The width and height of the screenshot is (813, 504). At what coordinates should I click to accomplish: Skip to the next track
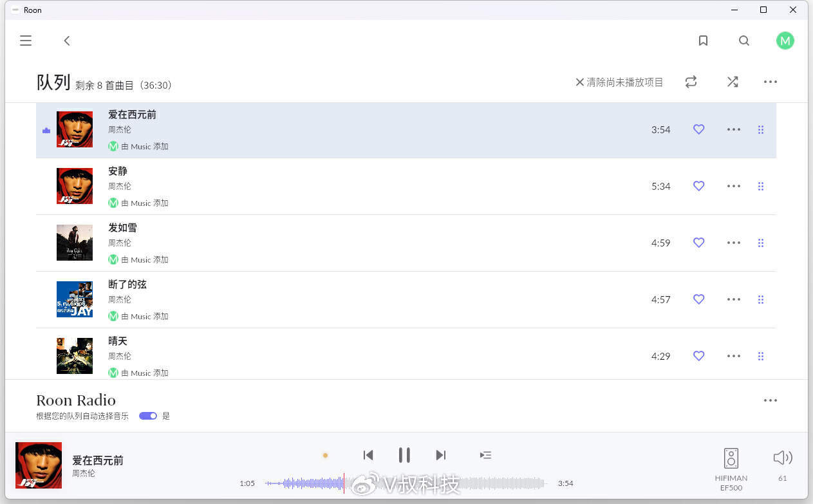coord(440,455)
